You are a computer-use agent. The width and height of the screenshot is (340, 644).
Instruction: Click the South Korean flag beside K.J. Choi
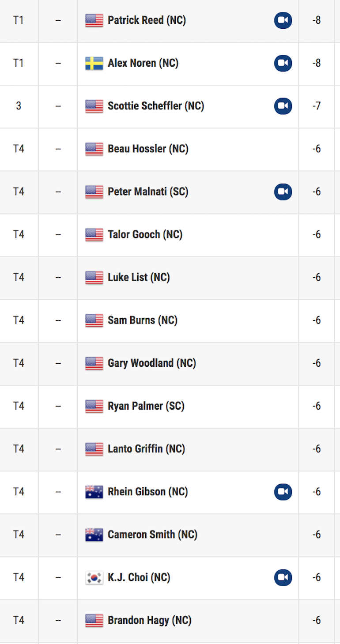point(94,578)
